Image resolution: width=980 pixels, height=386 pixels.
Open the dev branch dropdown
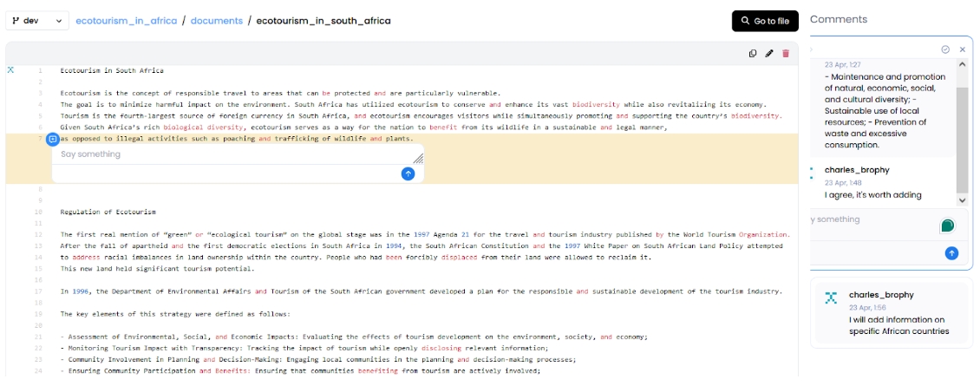[36, 21]
